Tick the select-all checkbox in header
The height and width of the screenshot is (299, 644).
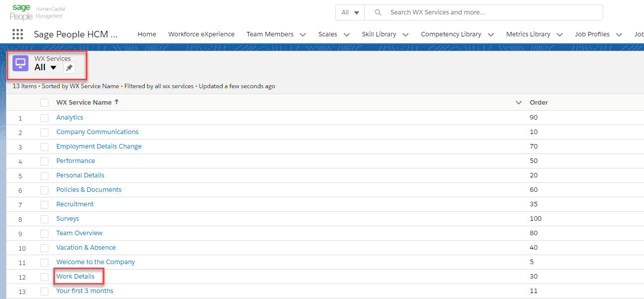45,103
